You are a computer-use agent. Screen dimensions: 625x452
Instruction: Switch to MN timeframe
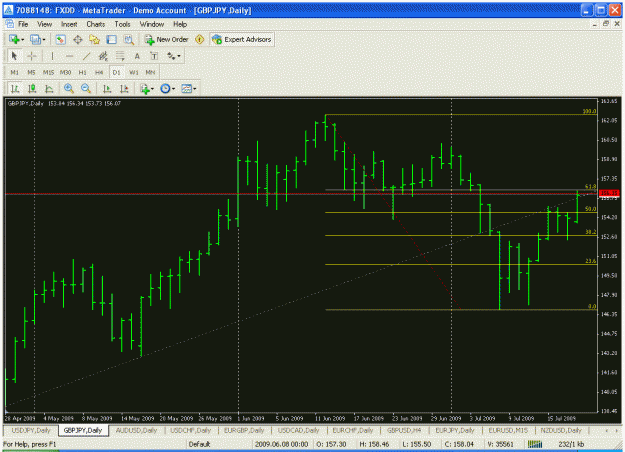(150, 73)
